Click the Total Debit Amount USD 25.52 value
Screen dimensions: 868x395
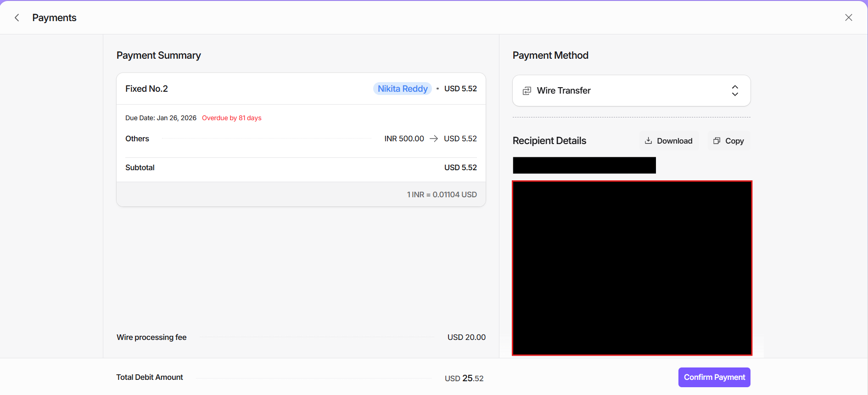(x=464, y=378)
